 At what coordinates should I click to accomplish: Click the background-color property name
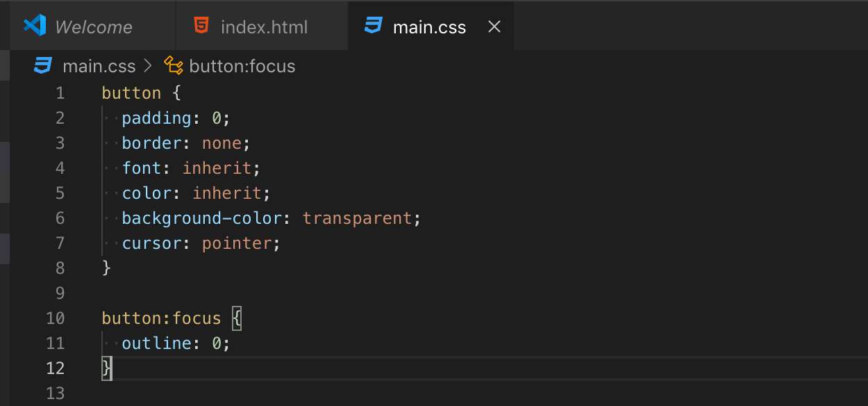click(201, 218)
